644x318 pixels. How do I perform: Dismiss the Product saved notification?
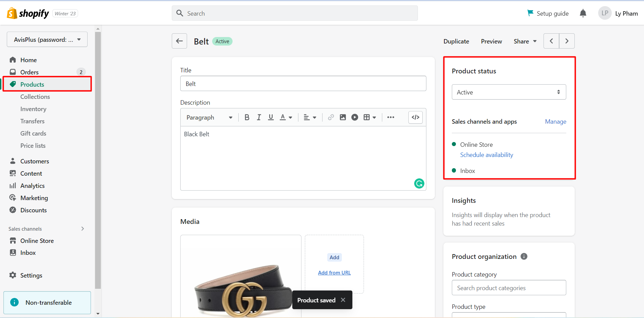343,300
